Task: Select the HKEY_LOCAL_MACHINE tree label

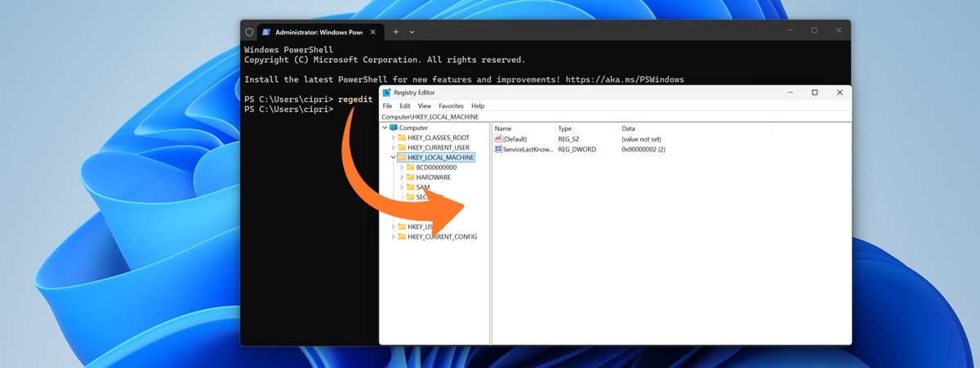Action: click(441, 157)
